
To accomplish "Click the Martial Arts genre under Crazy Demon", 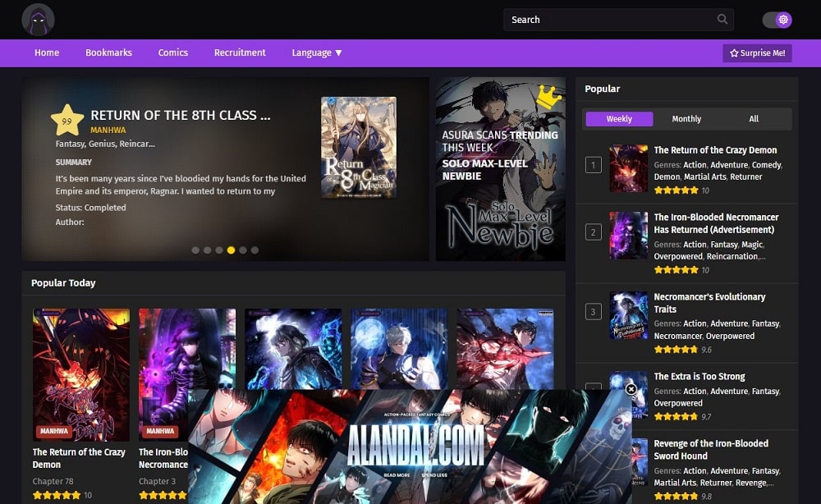I will tap(704, 177).
